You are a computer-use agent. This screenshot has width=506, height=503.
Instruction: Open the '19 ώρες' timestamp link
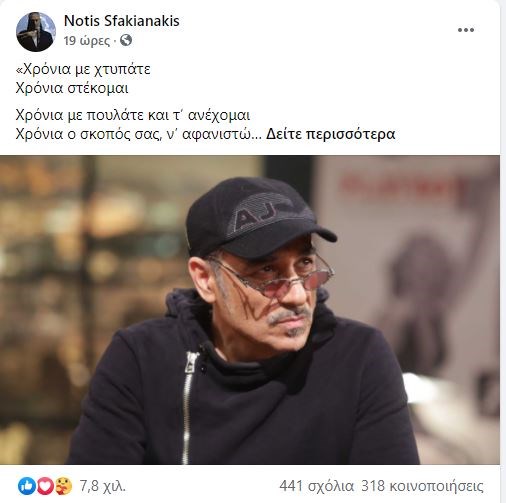tap(87, 41)
